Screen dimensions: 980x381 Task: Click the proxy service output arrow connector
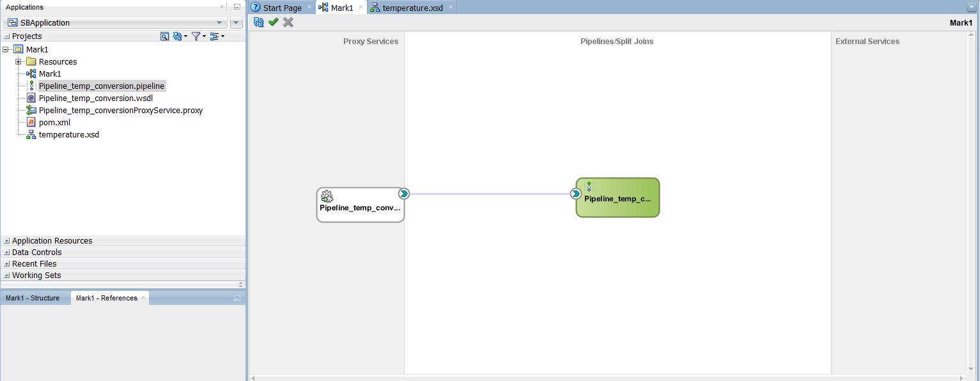[403, 194]
